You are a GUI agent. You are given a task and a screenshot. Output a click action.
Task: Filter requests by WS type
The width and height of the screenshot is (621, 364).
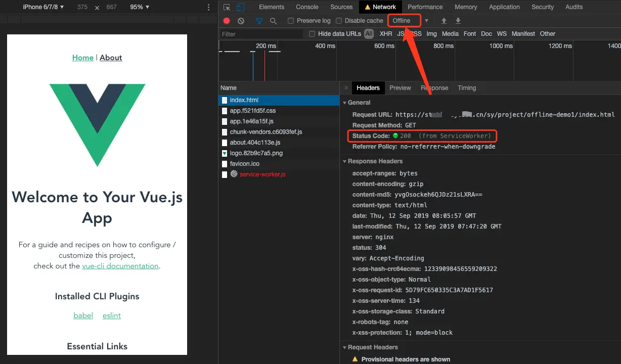(502, 34)
